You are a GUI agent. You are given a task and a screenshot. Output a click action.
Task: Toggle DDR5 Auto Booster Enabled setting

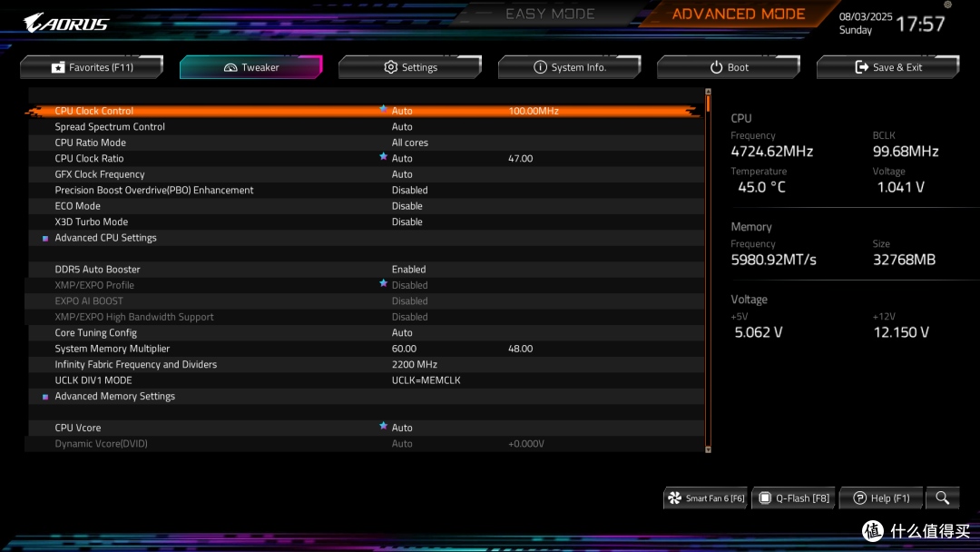[408, 270]
